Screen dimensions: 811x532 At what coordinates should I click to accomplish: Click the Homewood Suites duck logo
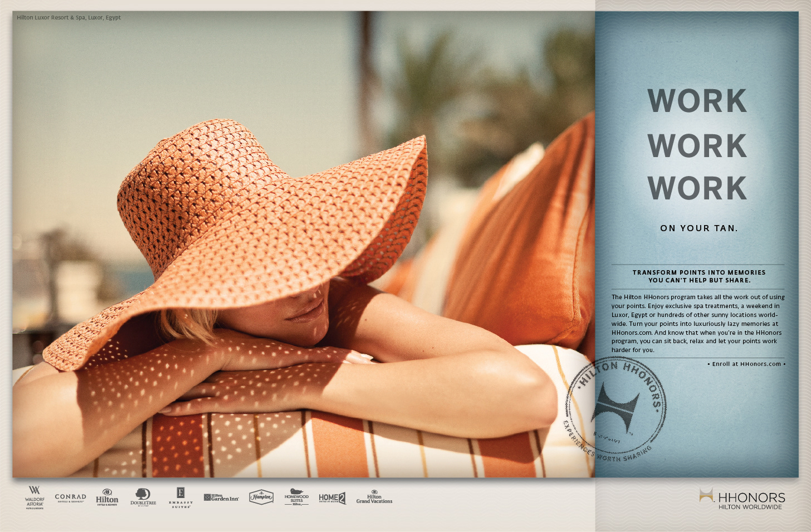[296, 497]
